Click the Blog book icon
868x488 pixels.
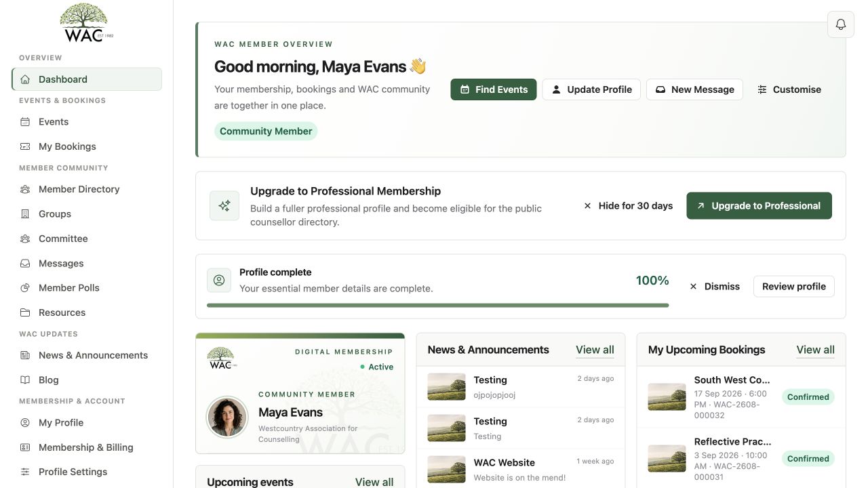click(x=25, y=380)
